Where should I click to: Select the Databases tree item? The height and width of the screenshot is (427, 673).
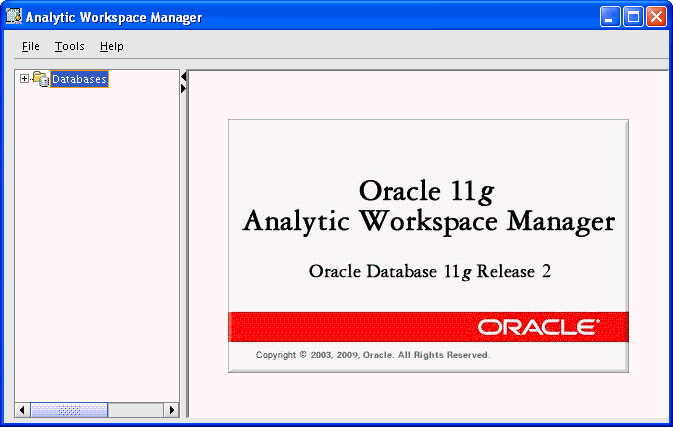pos(79,79)
